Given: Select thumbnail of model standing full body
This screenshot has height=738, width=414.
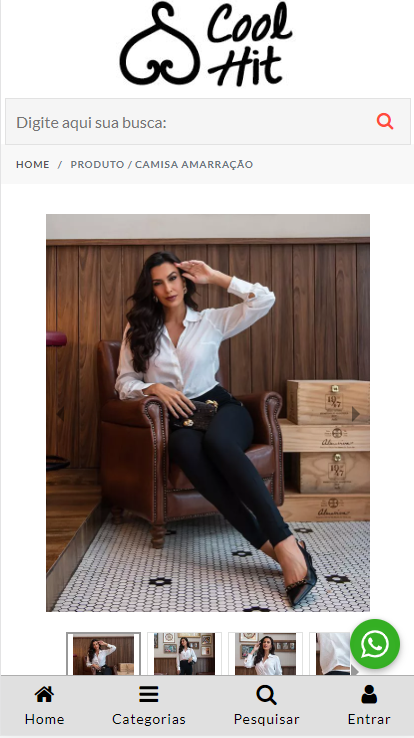Looking at the screenshot, I should pos(184,654).
